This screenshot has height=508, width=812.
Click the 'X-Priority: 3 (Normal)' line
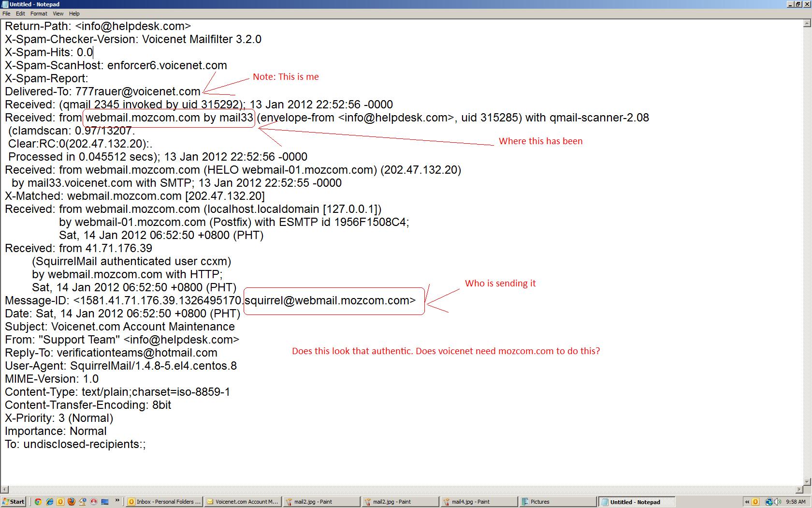point(58,418)
